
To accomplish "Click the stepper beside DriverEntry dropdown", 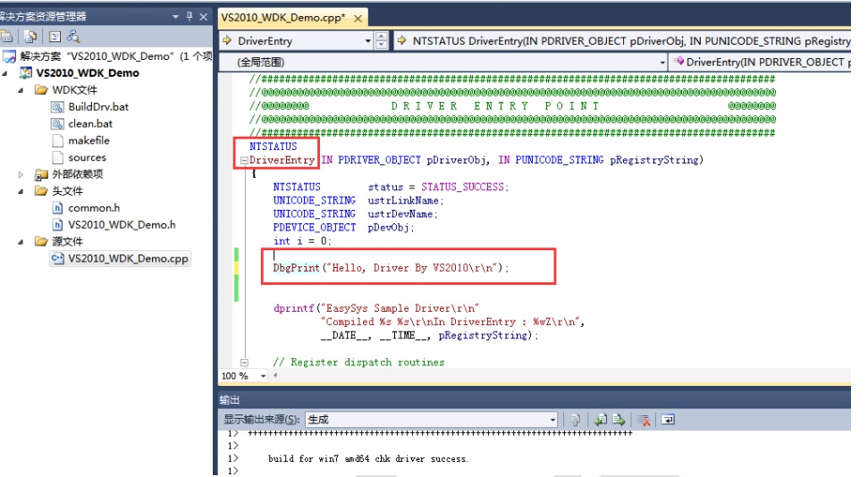I will (381, 41).
